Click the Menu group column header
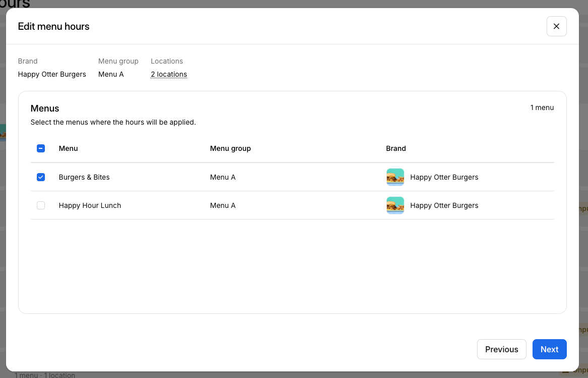588x378 pixels. point(230,148)
